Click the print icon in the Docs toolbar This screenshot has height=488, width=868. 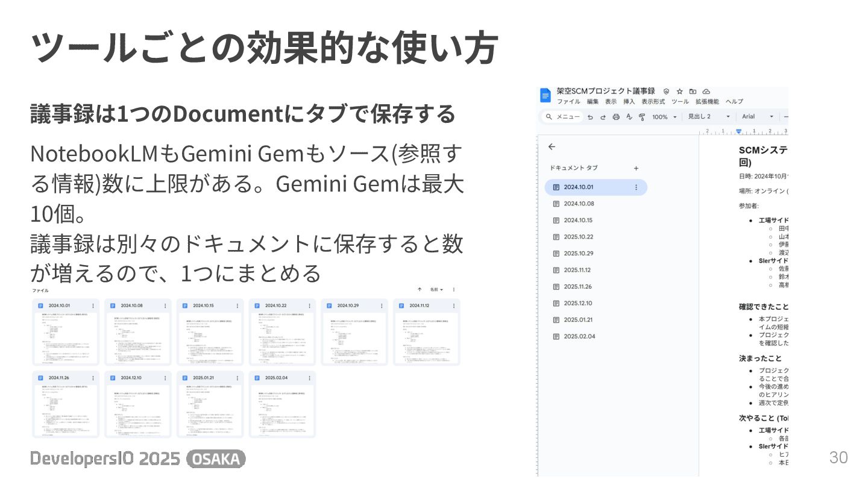[x=616, y=117]
